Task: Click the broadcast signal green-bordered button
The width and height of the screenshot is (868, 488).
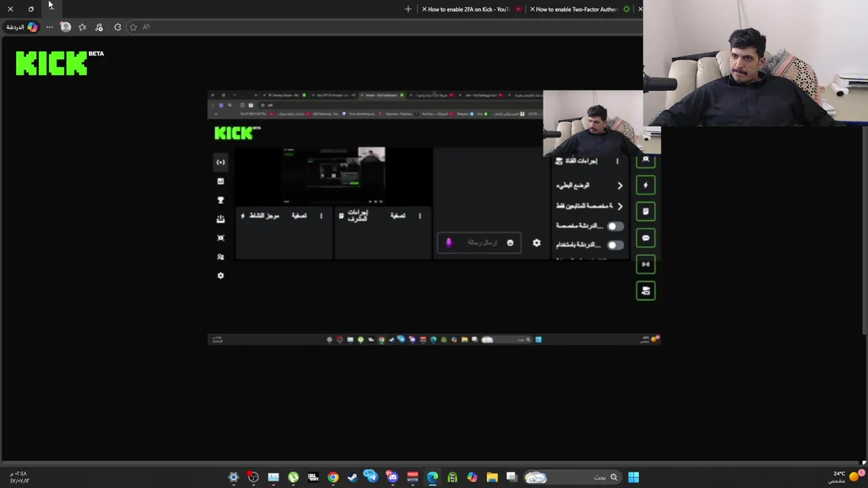Action: click(x=646, y=264)
